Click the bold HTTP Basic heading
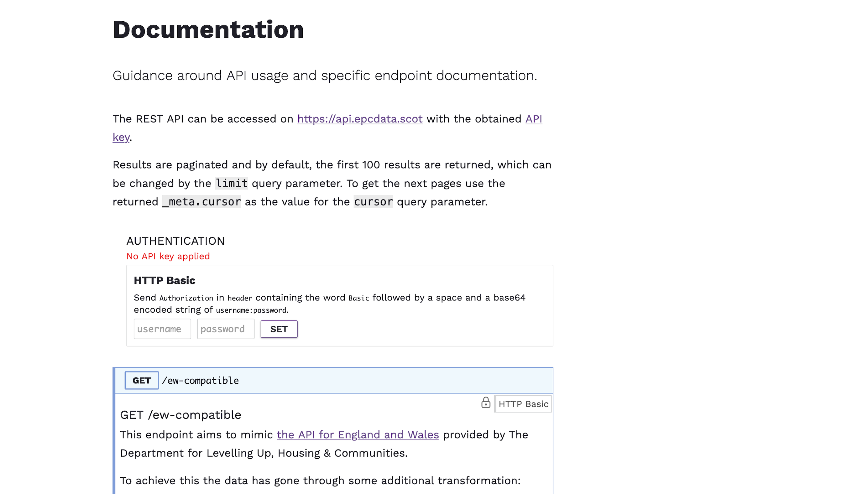 (165, 280)
